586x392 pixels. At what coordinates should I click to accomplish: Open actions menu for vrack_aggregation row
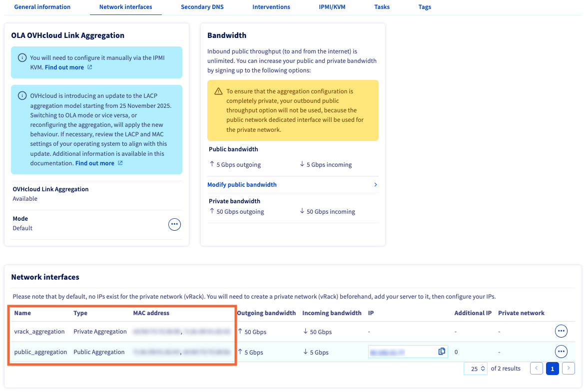pos(561,331)
